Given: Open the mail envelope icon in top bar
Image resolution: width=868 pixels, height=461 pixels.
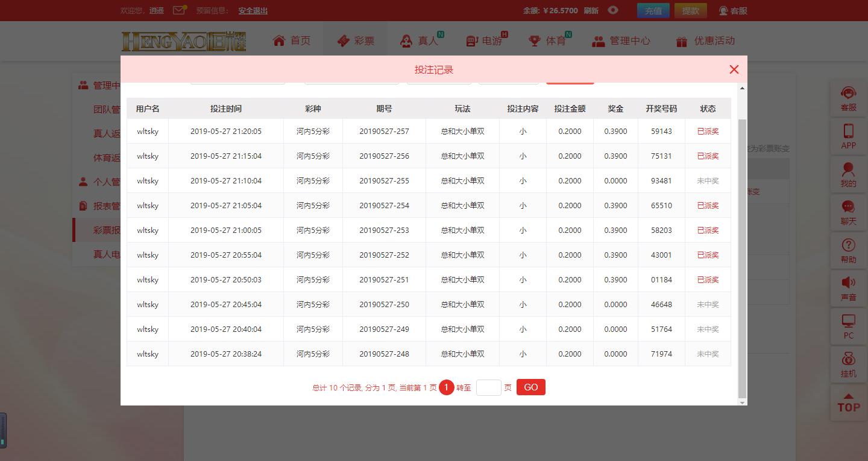Looking at the screenshot, I should coord(179,10).
